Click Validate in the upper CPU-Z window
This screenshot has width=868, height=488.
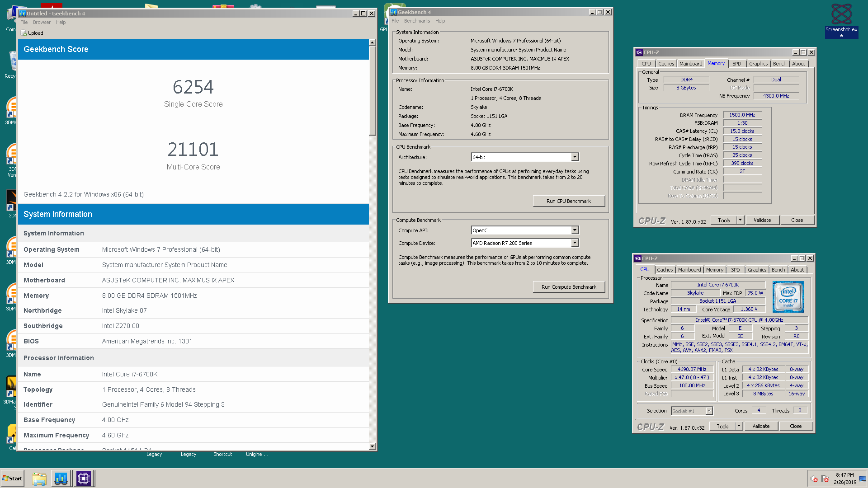762,220
